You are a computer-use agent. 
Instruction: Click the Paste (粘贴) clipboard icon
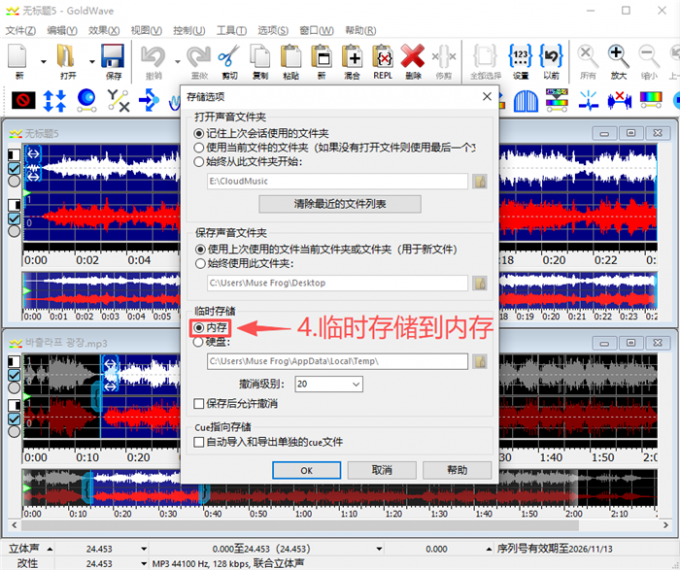[x=290, y=58]
